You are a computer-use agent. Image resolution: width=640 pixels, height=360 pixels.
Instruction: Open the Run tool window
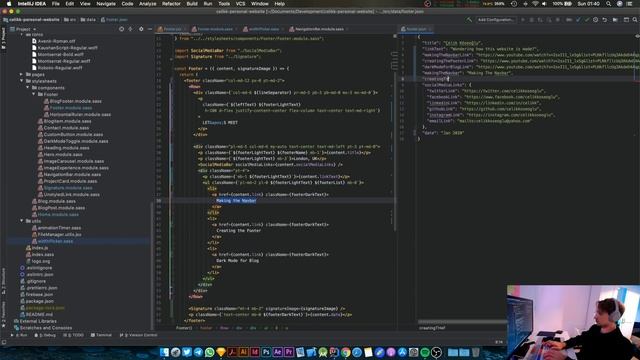pyautogui.click(x=19, y=335)
